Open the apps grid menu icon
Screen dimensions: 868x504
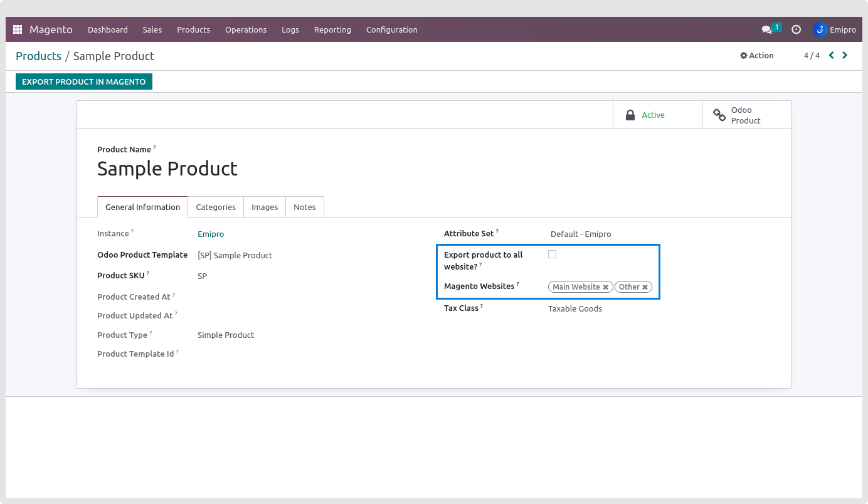pyautogui.click(x=18, y=29)
